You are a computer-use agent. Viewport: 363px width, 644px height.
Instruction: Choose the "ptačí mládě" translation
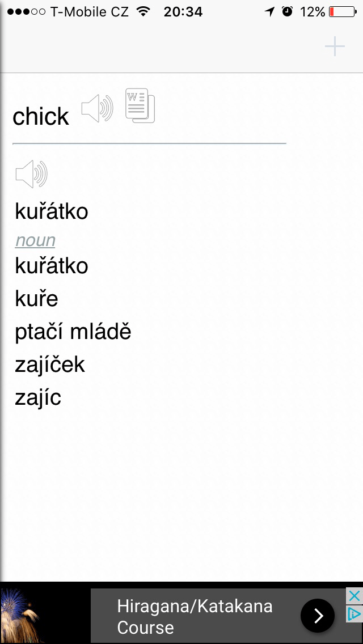73,332
